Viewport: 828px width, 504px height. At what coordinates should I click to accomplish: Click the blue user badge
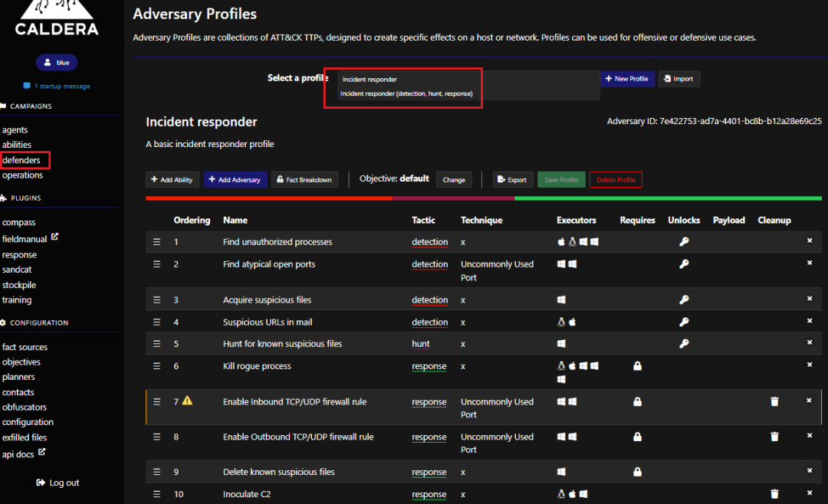57,62
